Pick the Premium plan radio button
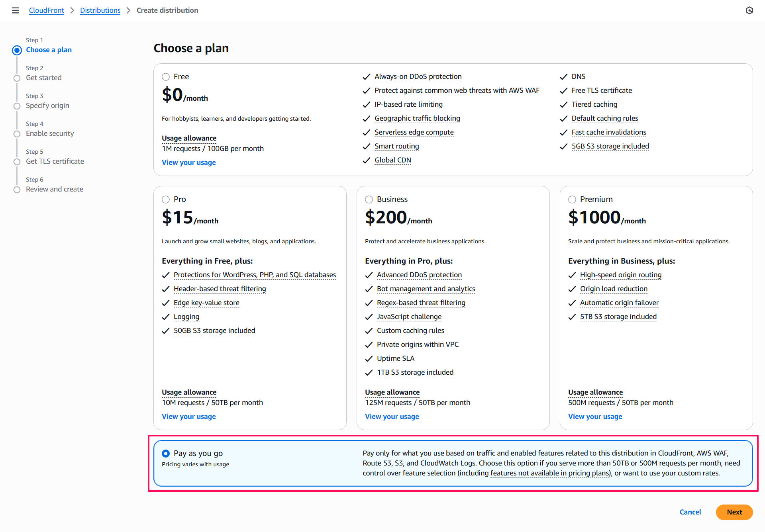Viewport: 765px width, 532px height. point(572,199)
